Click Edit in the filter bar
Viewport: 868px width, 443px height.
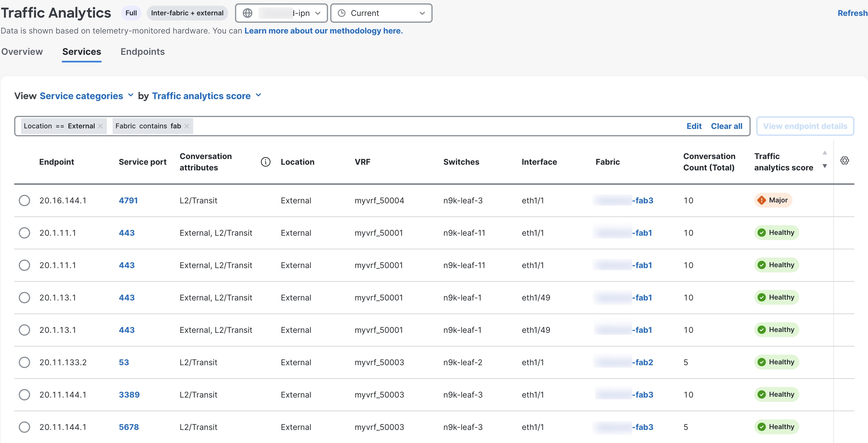694,126
